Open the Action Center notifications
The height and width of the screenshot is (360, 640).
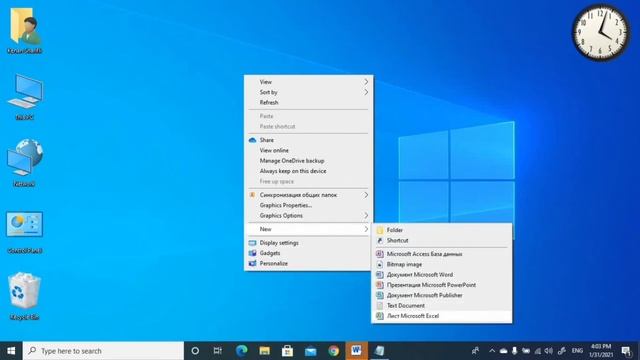click(x=627, y=351)
